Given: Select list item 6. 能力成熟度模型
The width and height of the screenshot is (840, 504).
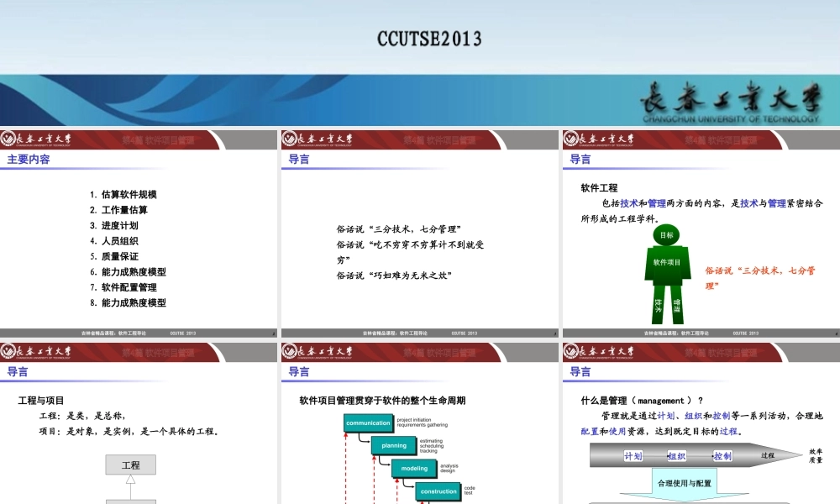Looking at the screenshot, I should pos(128,272).
